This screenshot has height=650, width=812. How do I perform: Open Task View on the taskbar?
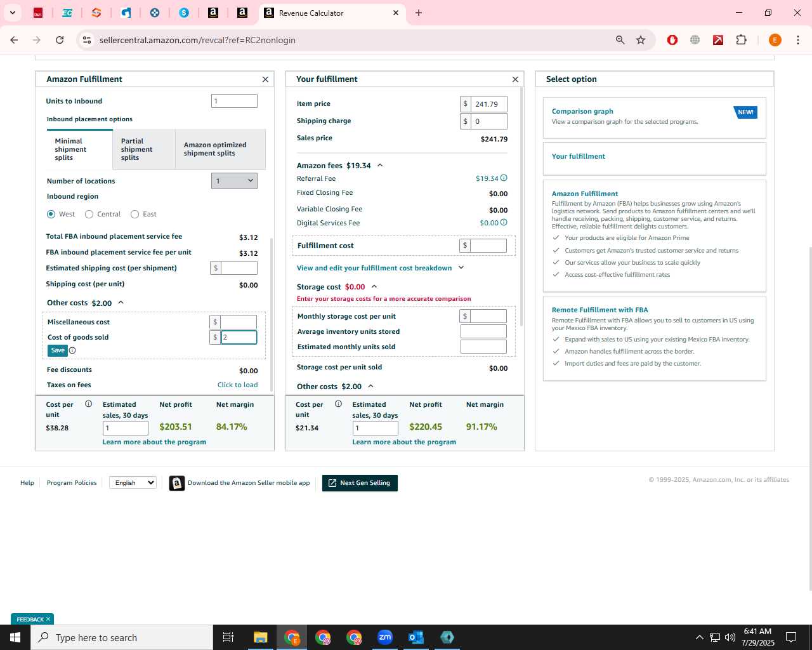(228, 637)
